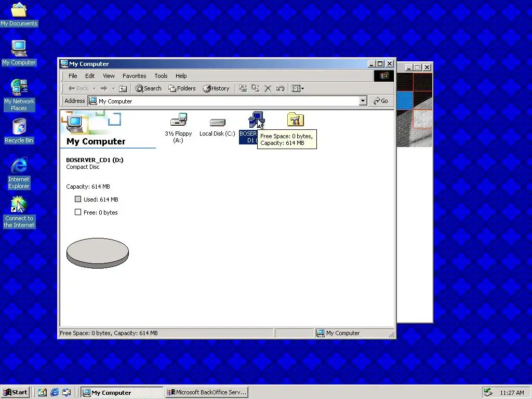Screen dimensions: 532x399
Task: Open the View menu
Action: tap(109, 76)
